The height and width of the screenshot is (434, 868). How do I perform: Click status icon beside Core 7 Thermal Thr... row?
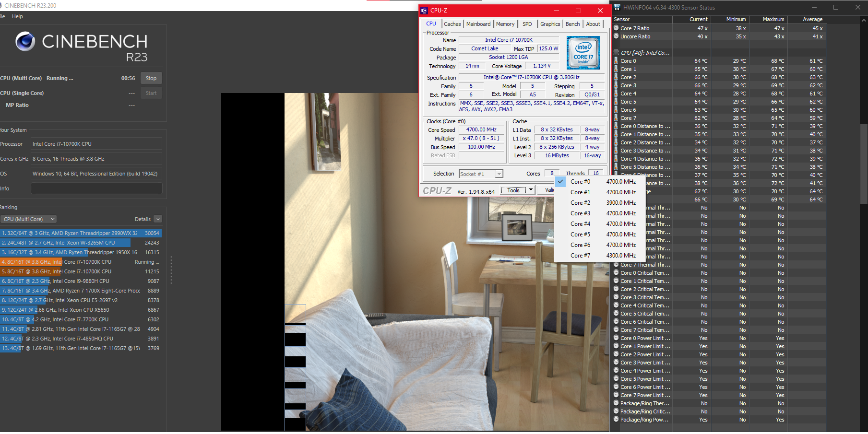616,265
